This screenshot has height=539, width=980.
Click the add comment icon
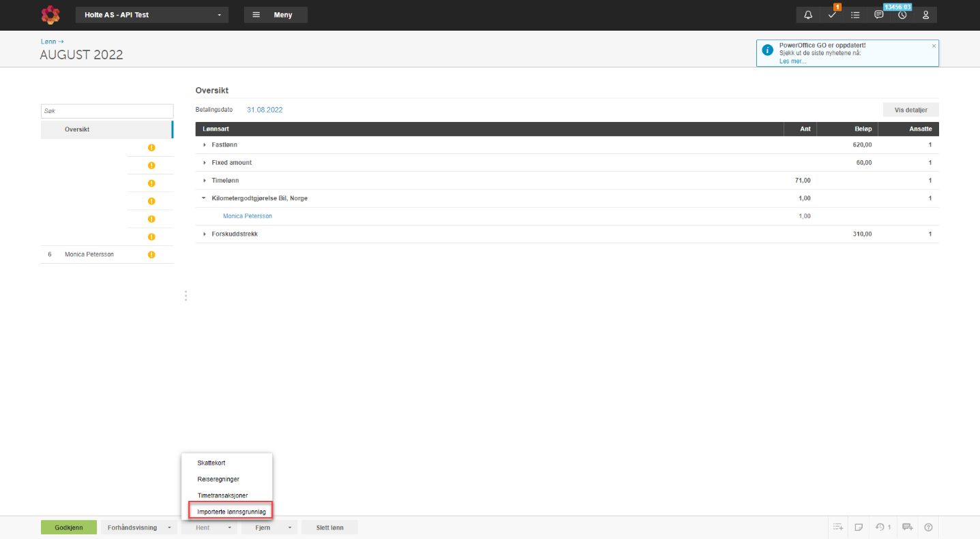point(907,527)
